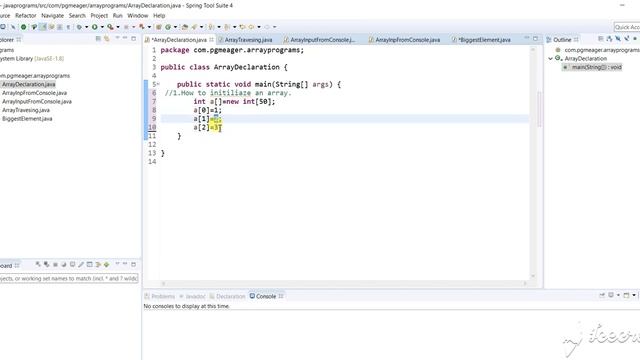Click Pin Console icon in Console panel toolbar
This screenshot has height=360, width=640.
point(602,295)
